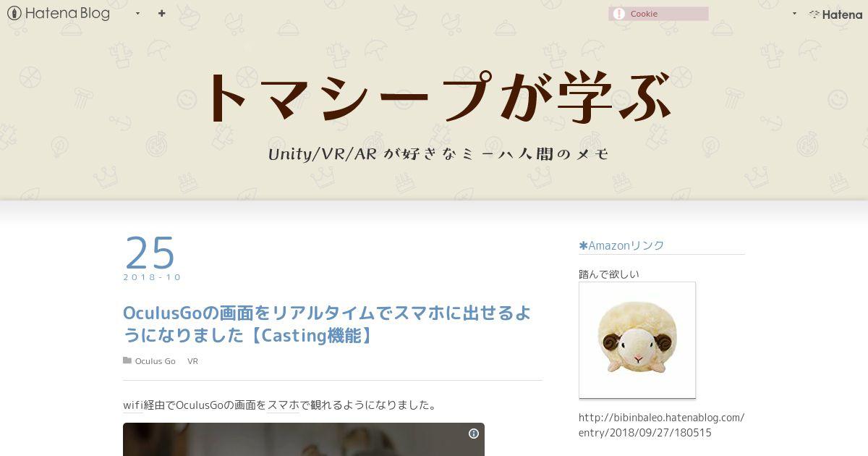The width and height of the screenshot is (868, 456).
Task: Click the Amazonリンク sidebar heading
Action: pos(621,245)
